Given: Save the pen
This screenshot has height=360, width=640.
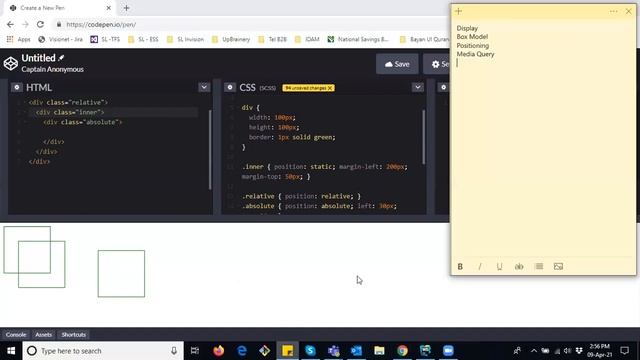Looking at the screenshot, I should [397, 64].
